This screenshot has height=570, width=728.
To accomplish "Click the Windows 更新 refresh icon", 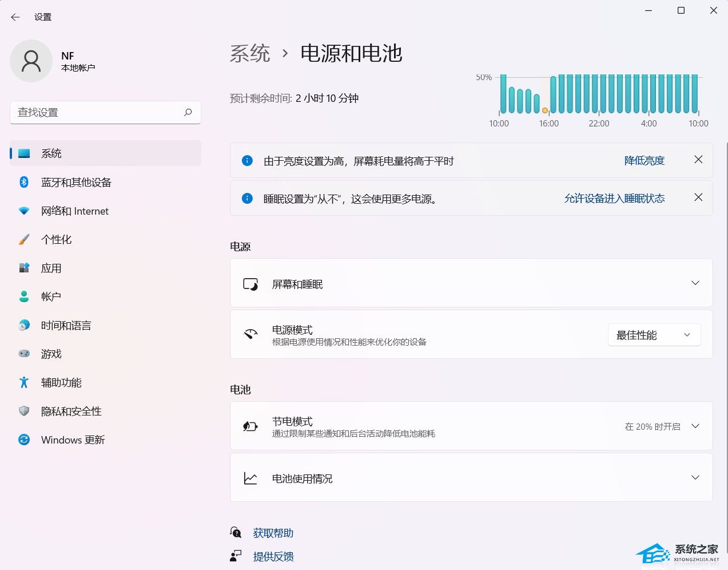I will tap(24, 440).
